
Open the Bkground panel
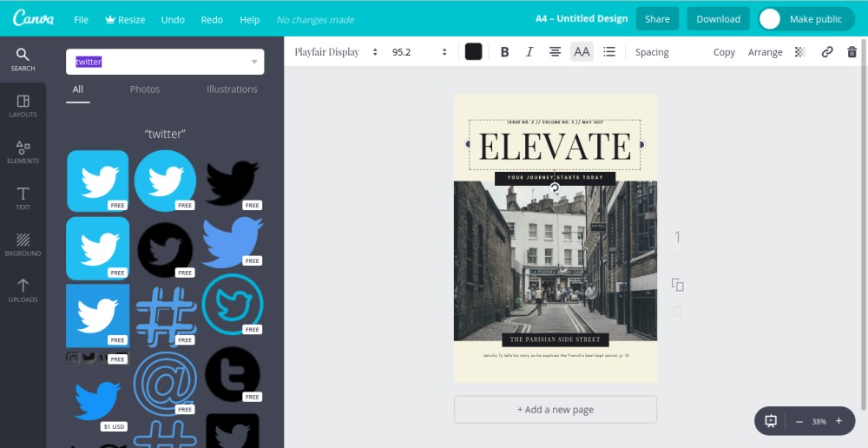23,245
